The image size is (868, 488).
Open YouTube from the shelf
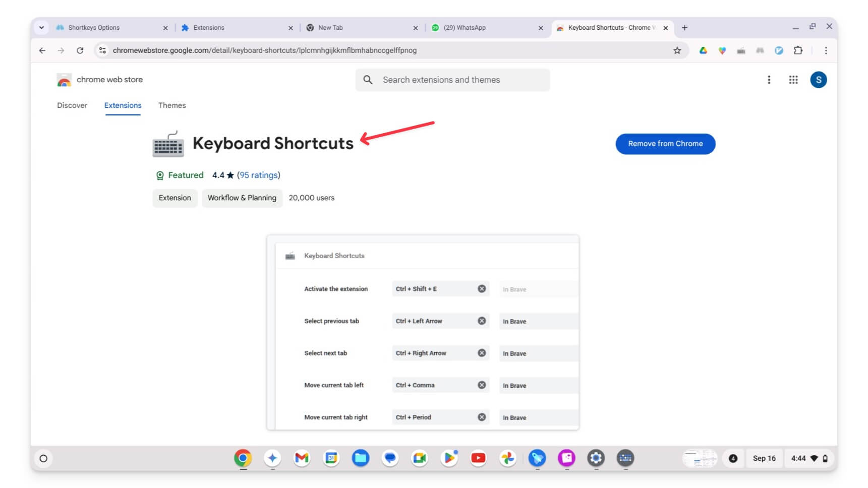click(478, 458)
